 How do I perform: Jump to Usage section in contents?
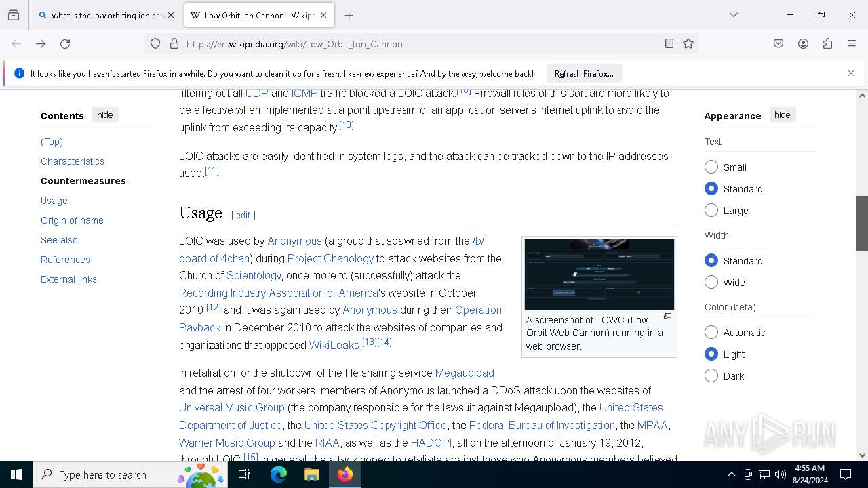click(x=54, y=201)
